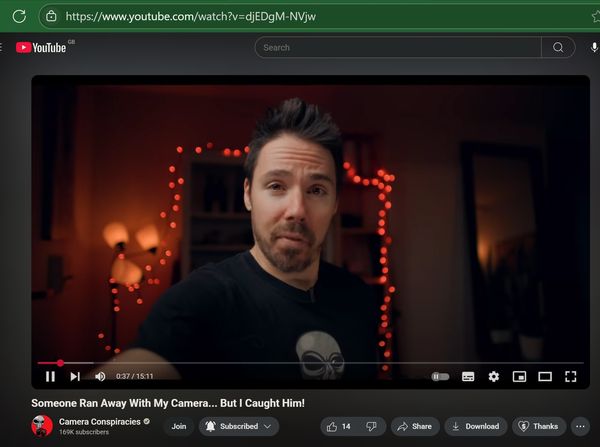Image resolution: width=600 pixels, height=447 pixels.
Task: Switch to theater mode
Action: [545, 376]
